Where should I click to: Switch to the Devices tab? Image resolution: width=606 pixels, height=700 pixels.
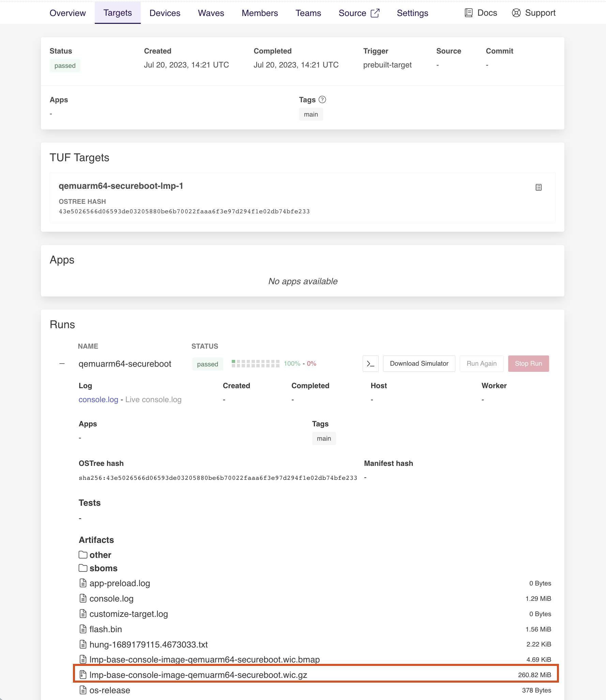(x=165, y=13)
